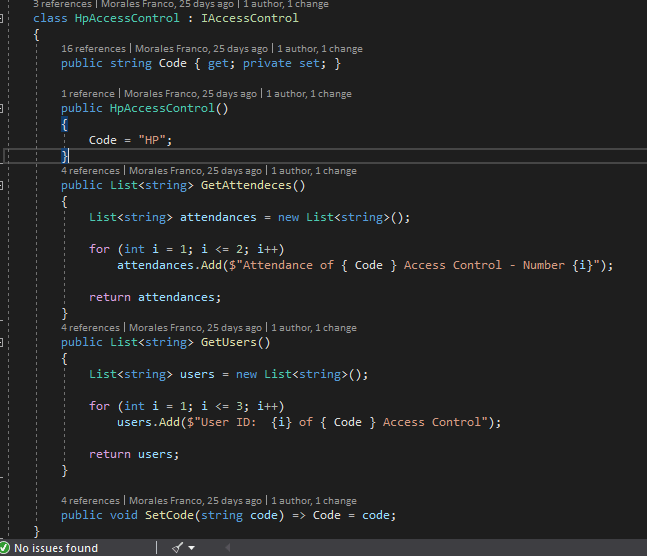Image resolution: width=647 pixels, height=556 pixels.
Task: Click the "return attendances;" statement
Action: point(155,298)
